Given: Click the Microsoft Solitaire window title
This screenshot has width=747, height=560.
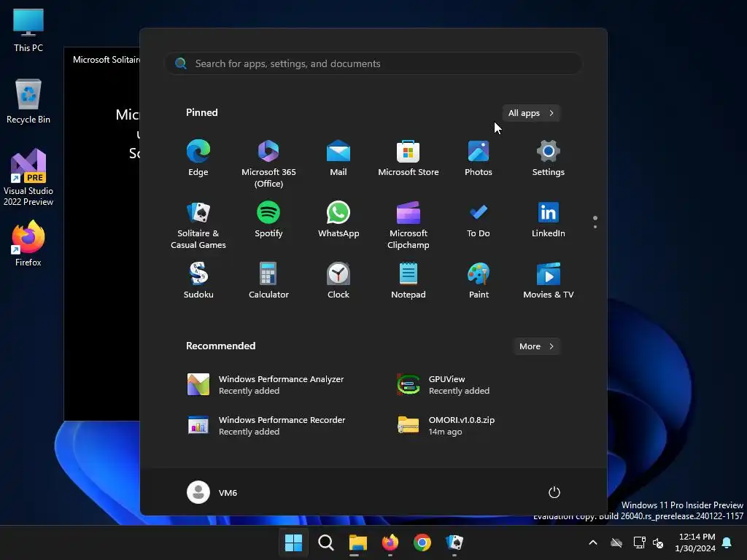Looking at the screenshot, I should tap(107, 60).
